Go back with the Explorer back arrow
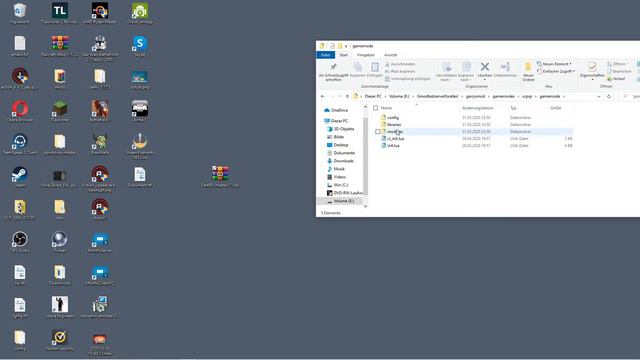640x360 pixels. coord(323,96)
